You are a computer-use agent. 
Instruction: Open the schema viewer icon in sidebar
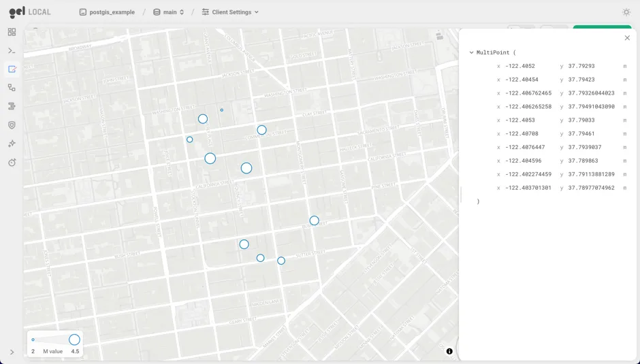[x=12, y=88]
